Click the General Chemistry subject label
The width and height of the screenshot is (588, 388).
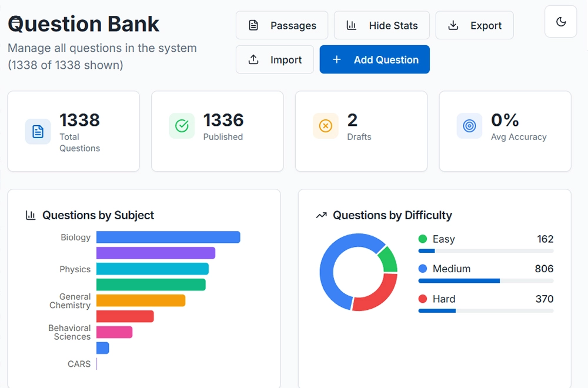point(70,301)
